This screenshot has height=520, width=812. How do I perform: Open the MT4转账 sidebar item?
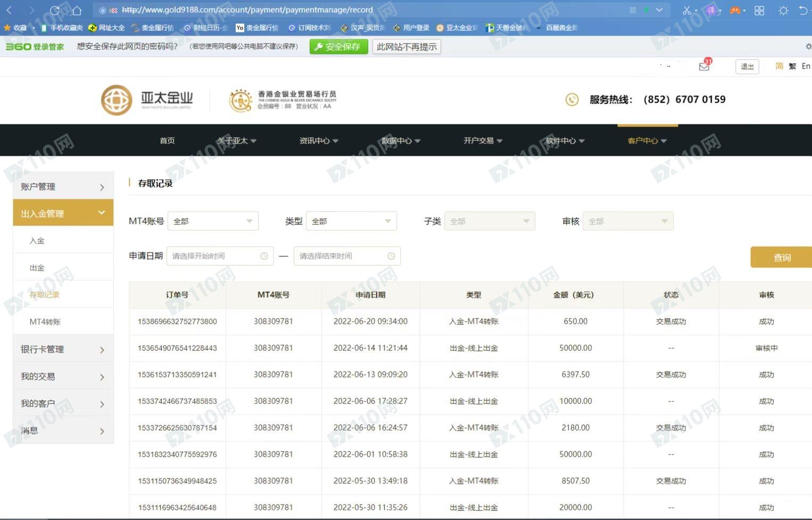[63, 322]
